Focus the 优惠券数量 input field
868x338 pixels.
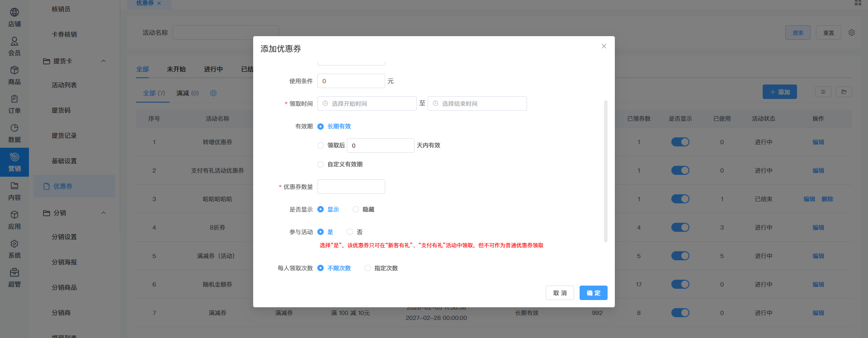click(351, 187)
